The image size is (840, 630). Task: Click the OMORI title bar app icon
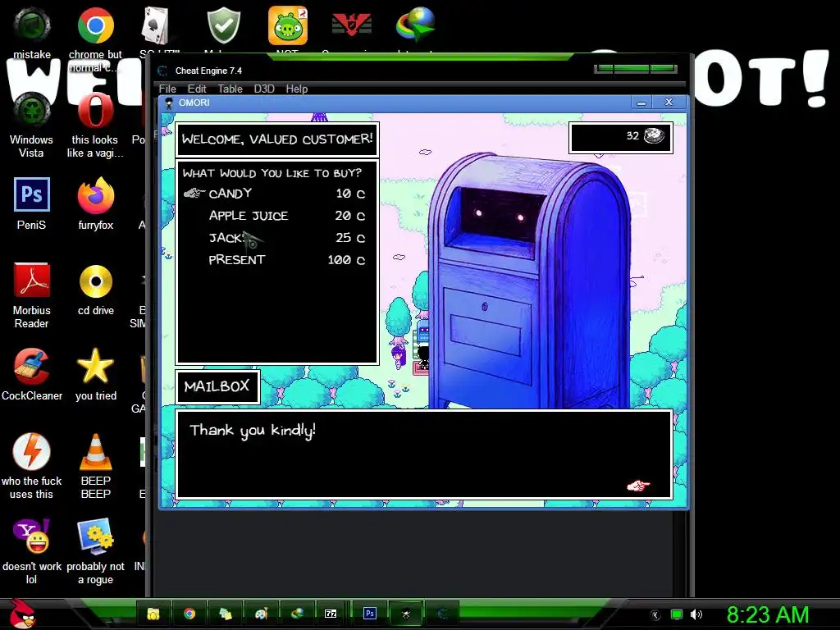point(169,103)
